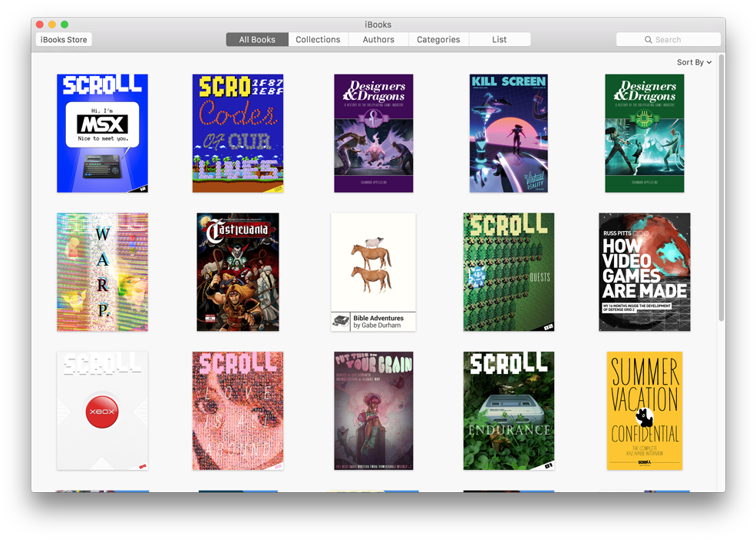The image size is (756, 539).
Task: Open the Castlevania book cover
Action: (x=238, y=272)
